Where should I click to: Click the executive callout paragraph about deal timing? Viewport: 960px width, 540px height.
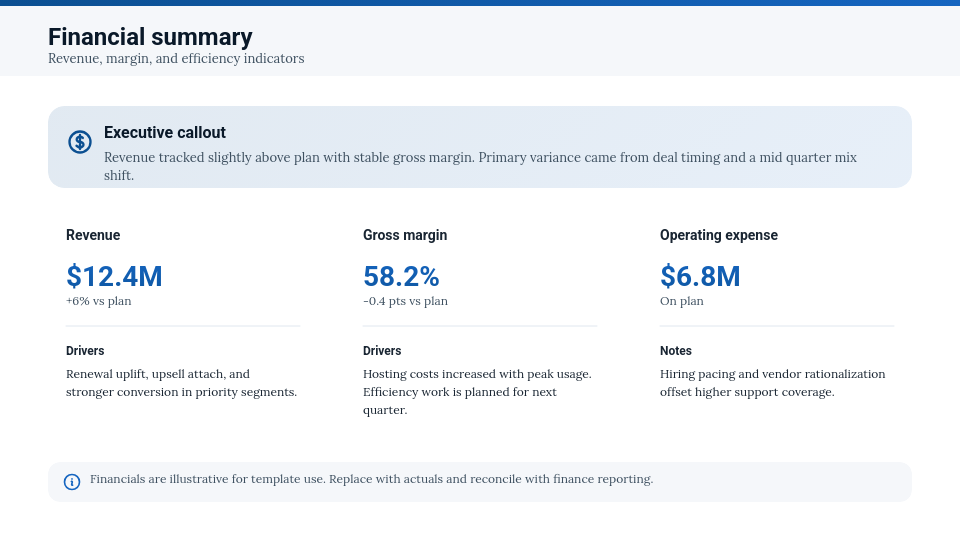coord(480,166)
